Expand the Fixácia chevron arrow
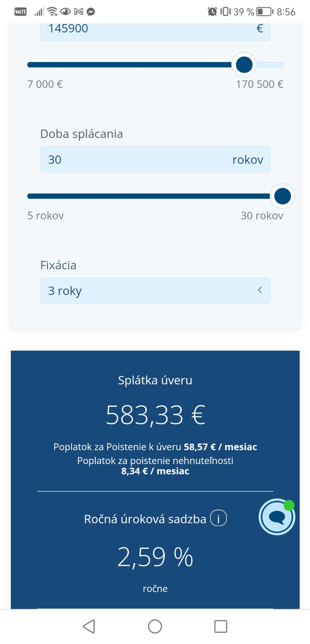The height and width of the screenshot is (644, 310). click(260, 290)
